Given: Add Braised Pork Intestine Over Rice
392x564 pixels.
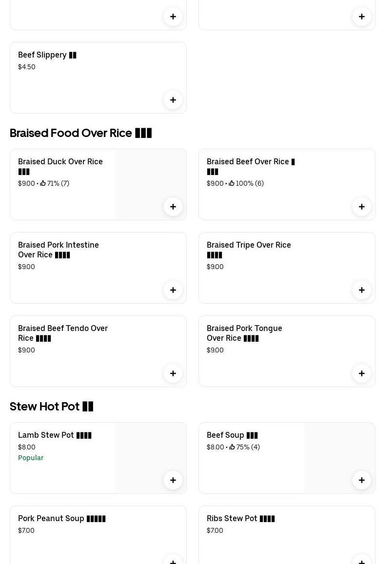Looking at the screenshot, I should (x=173, y=290).
